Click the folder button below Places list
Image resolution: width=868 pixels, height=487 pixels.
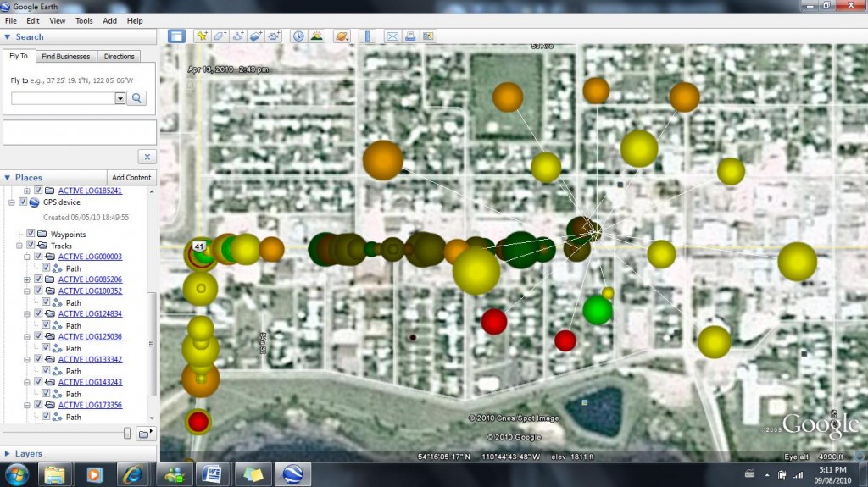(145, 434)
